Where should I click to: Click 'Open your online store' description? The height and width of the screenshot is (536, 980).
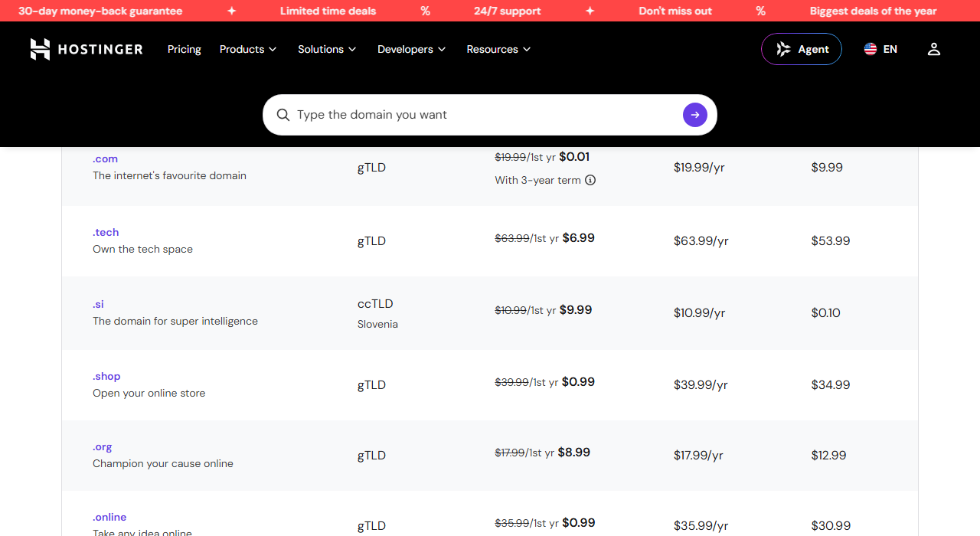coord(149,393)
